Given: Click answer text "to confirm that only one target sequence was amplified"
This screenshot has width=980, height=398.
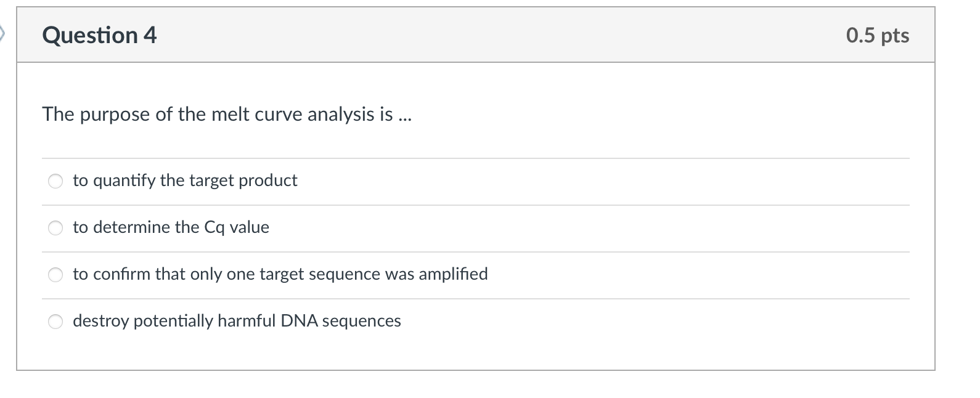Looking at the screenshot, I should click(x=280, y=274).
